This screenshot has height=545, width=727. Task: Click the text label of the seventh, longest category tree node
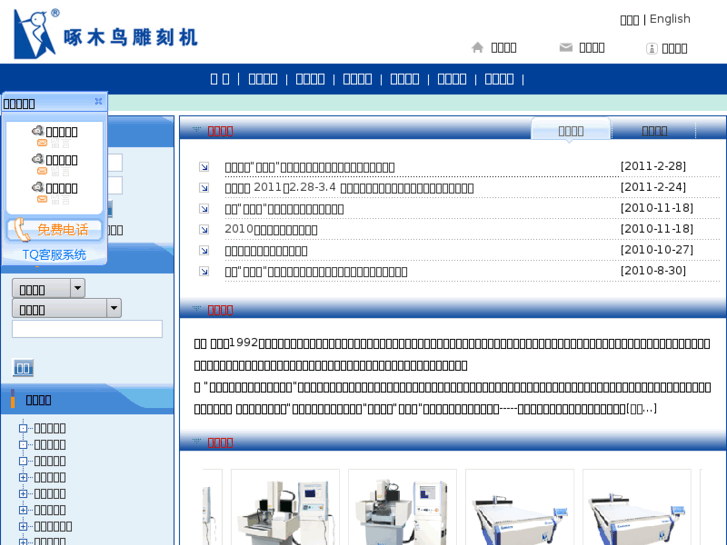[x=53, y=526]
